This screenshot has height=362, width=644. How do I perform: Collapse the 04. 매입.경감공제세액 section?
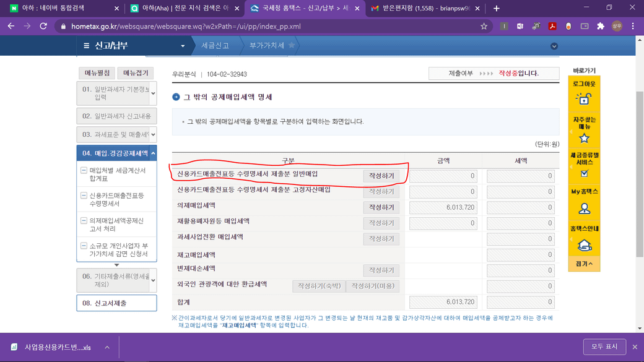[x=153, y=153]
